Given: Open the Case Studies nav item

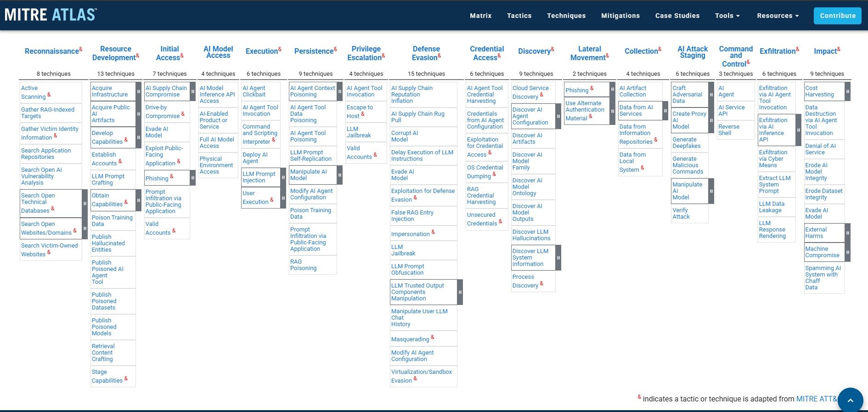Looking at the screenshot, I should coord(677,16).
